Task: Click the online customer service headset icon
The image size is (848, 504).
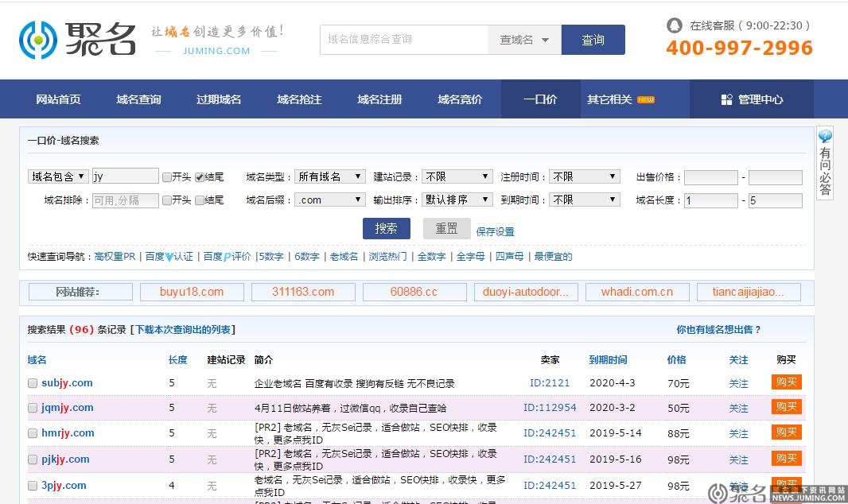Action: [x=675, y=25]
